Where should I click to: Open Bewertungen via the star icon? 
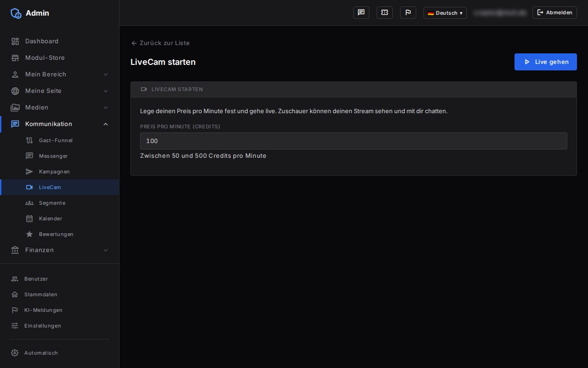click(x=29, y=234)
